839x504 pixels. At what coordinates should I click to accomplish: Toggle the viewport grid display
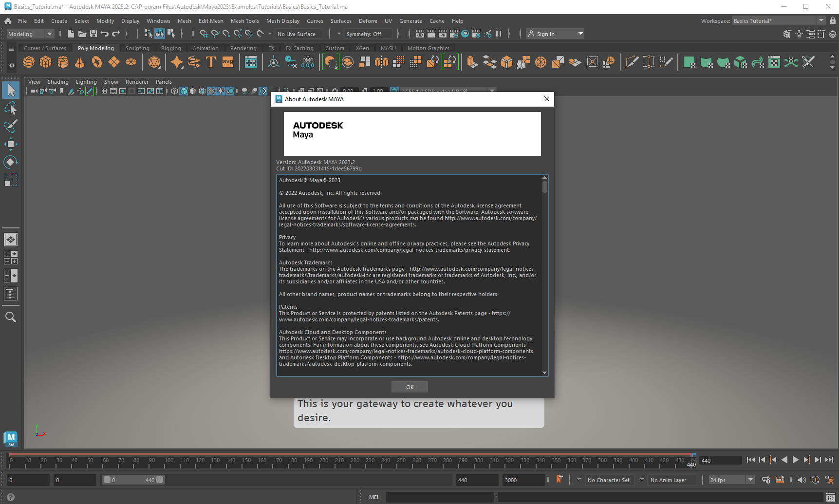[x=104, y=91]
